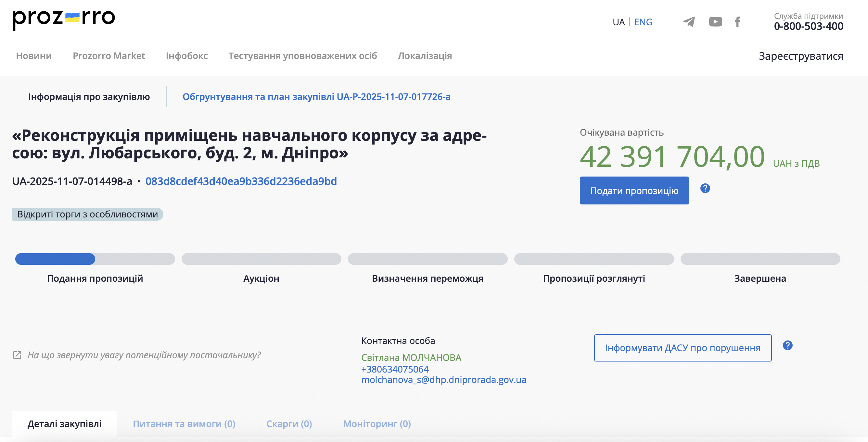Switch language to ENG
868x442 pixels.
(643, 22)
